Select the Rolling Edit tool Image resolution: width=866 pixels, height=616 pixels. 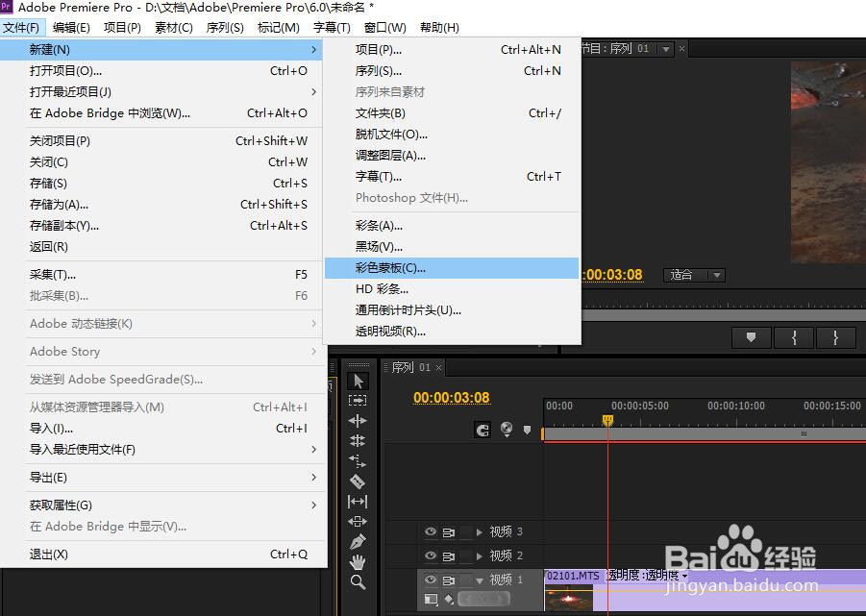point(358,440)
